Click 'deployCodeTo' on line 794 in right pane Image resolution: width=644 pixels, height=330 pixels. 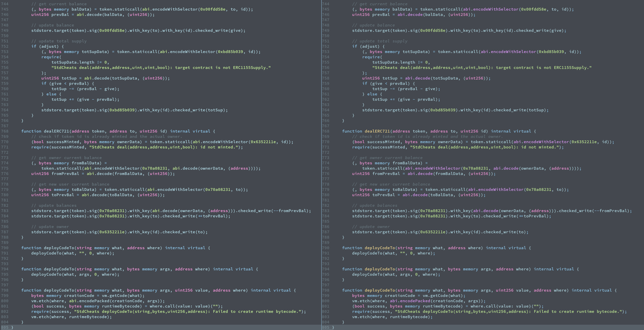pyautogui.click(x=380, y=269)
